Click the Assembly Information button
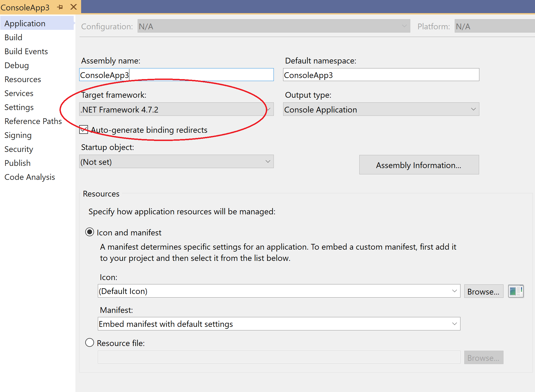 pyautogui.click(x=419, y=165)
